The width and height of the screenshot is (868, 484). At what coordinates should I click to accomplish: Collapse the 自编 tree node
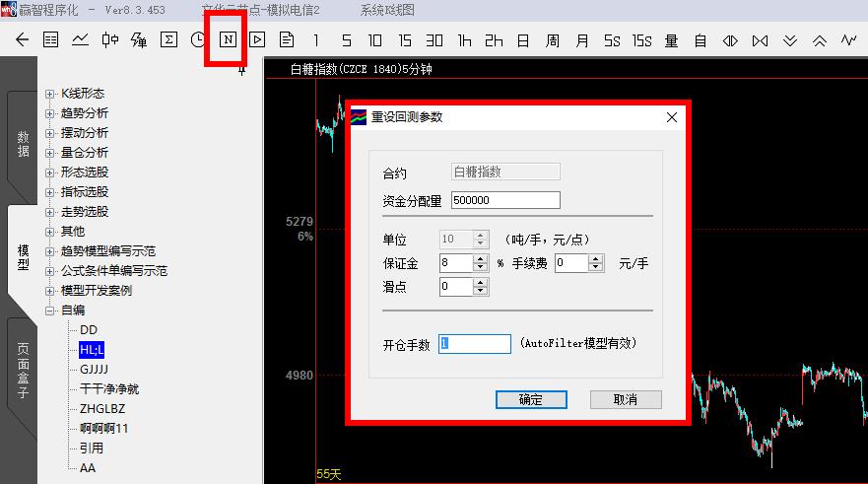tap(50, 311)
